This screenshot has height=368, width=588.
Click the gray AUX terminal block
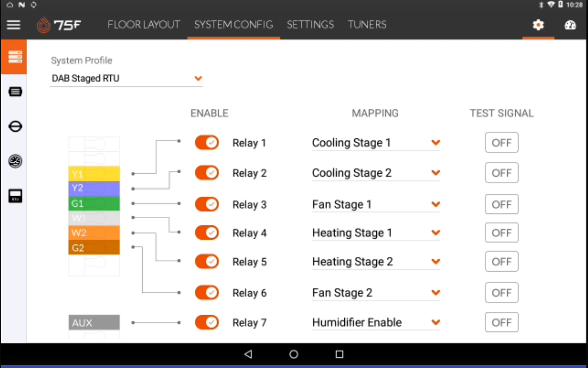coord(94,323)
